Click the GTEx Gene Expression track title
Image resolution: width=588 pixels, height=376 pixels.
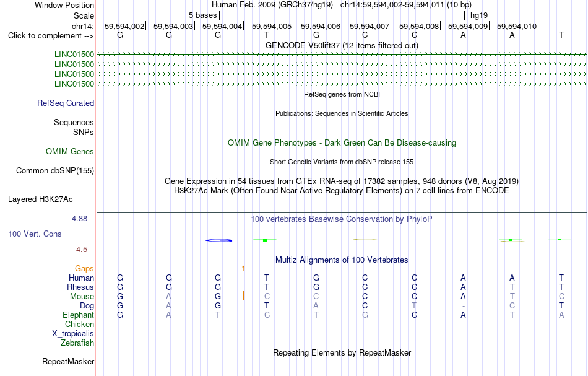[x=342, y=181]
